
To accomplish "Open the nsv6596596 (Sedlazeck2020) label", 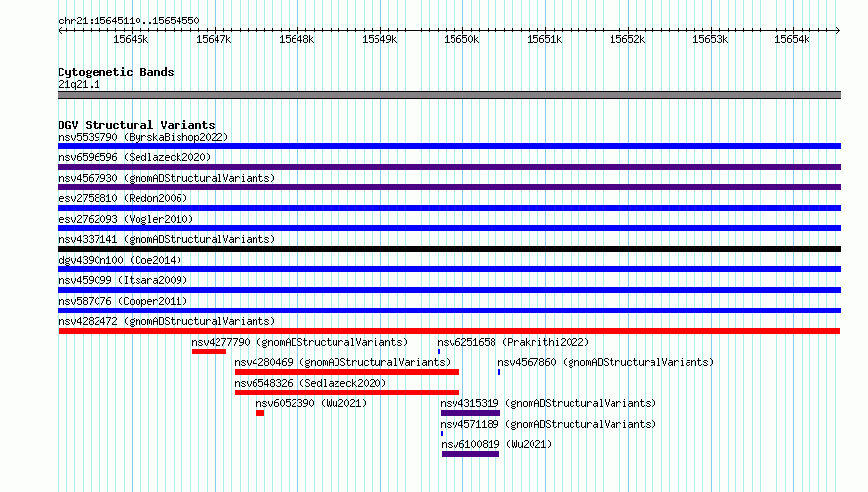I will (x=135, y=157).
